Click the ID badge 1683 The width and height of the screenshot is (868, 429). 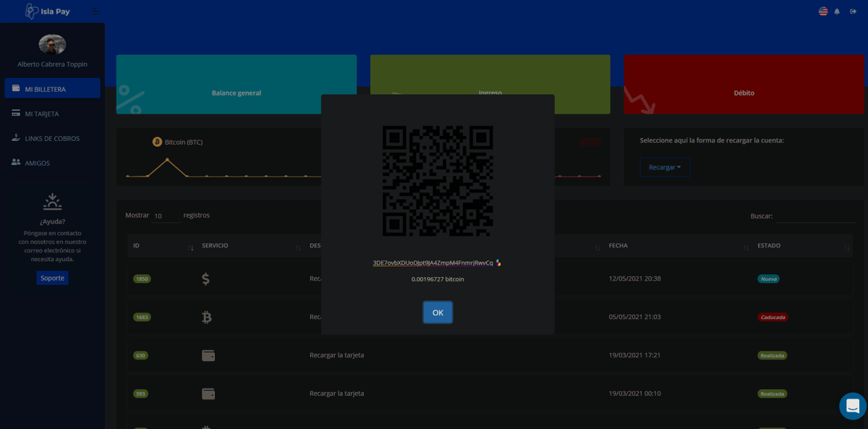point(142,317)
